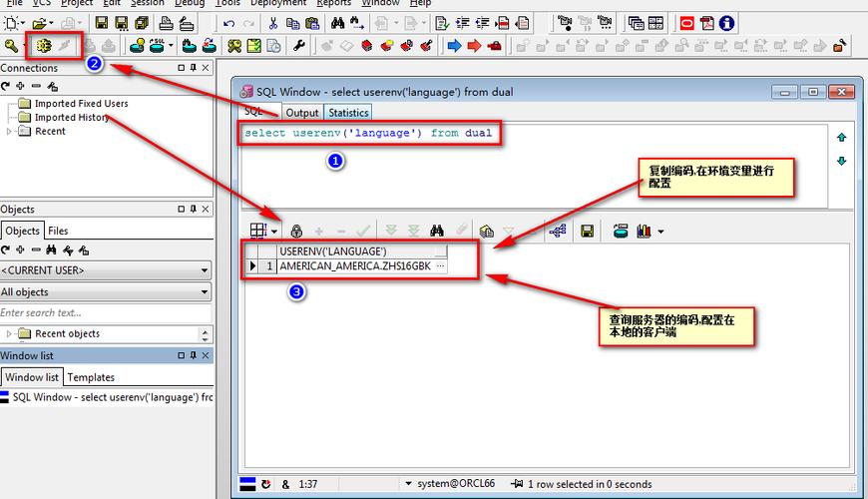Screen dimensions: 868x499
Task: Pin the Objects panel
Action: pyautogui.click(x=194, y=209)
